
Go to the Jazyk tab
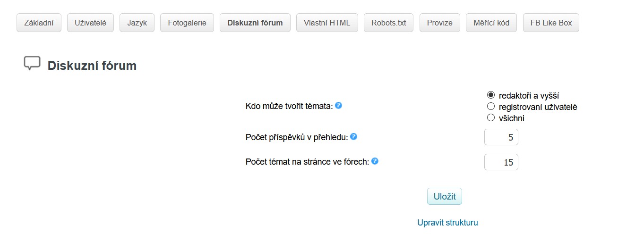point(137,23)
